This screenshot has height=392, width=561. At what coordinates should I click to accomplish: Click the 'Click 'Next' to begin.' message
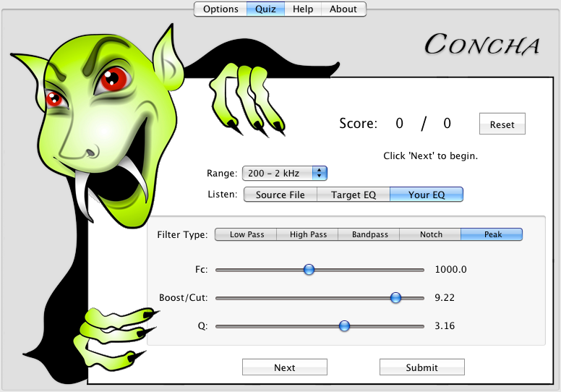pyautogui.click(x=430, y=155)
